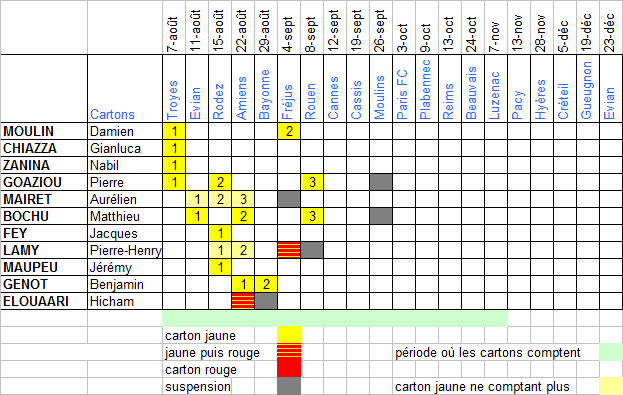Click the Gueugnon column header
This screenshot has height=395, width=623.
pyautogui.click(x=588, y=88)
